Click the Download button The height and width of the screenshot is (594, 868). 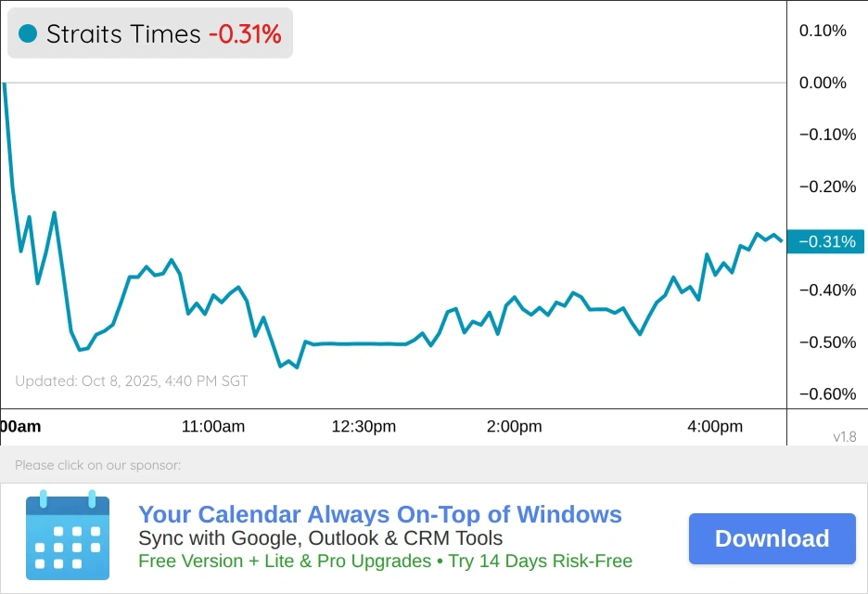[x=772, y=538]
